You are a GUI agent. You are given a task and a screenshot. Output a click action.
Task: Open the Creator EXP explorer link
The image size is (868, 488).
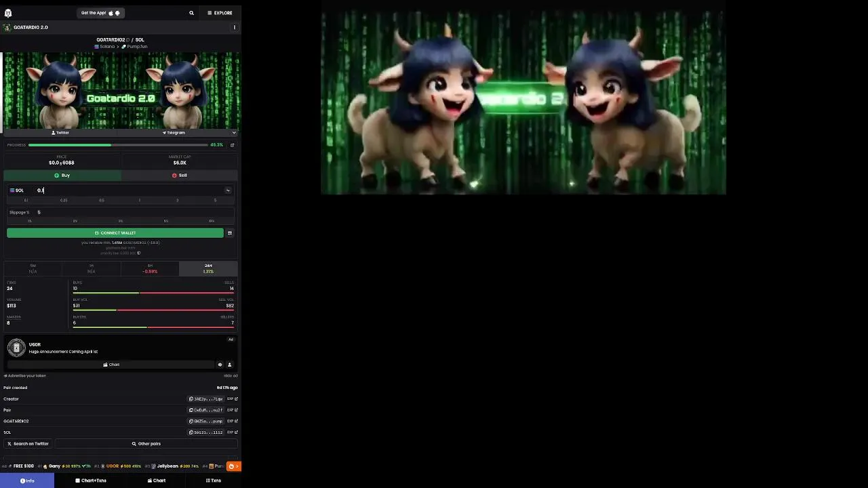pos(232,399)
